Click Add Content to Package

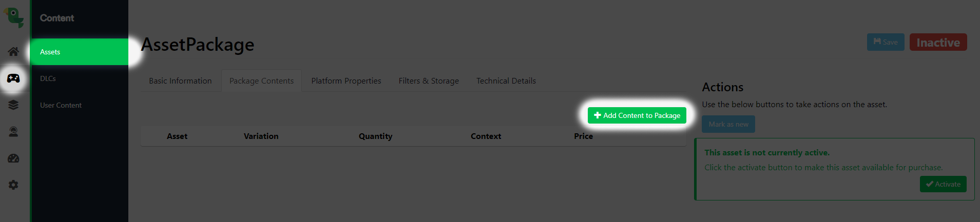pyautogui.click(x=637, y=115)
